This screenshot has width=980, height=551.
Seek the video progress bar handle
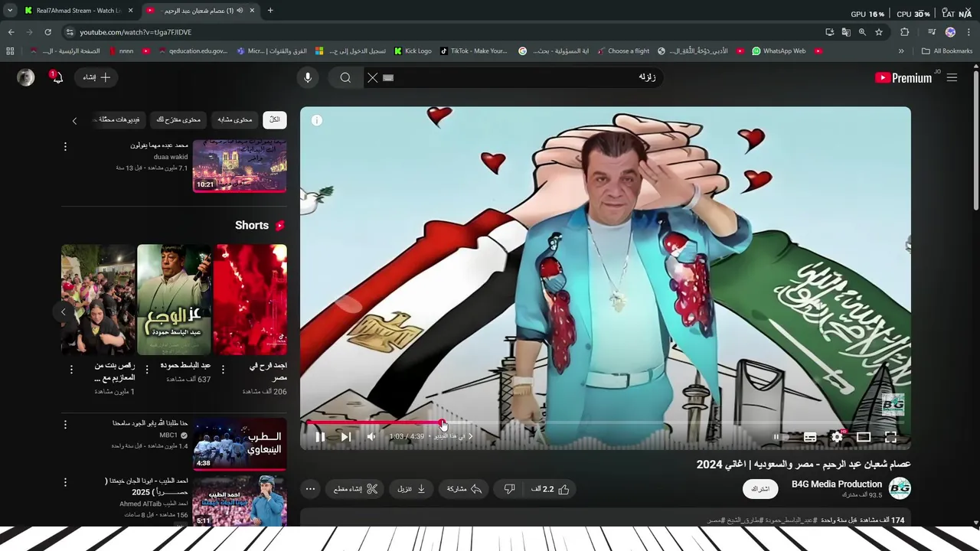(443, 422)
